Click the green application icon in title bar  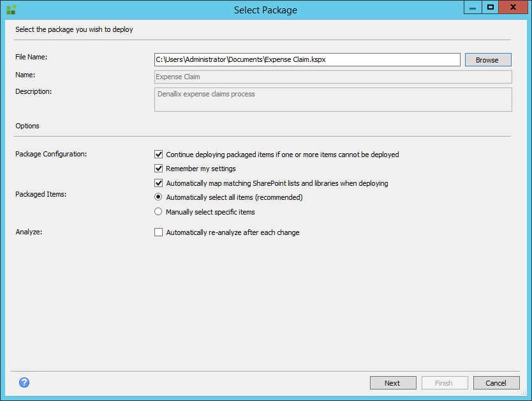tap(11, 10)
